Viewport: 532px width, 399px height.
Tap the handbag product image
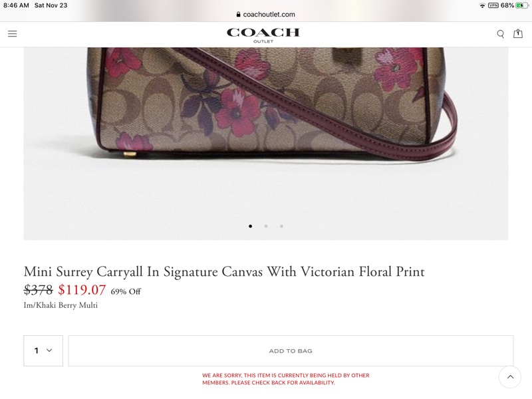pyautogui.click(x=266, y=144)
